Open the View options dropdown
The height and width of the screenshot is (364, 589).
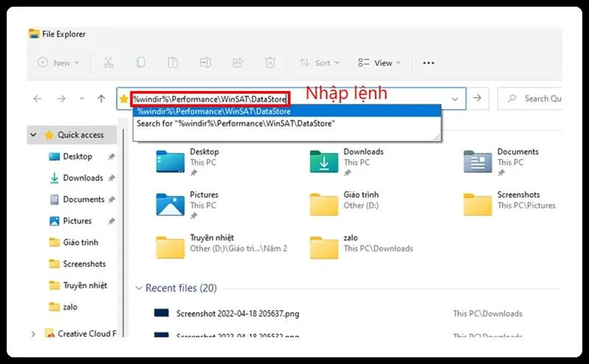point(379,63)
